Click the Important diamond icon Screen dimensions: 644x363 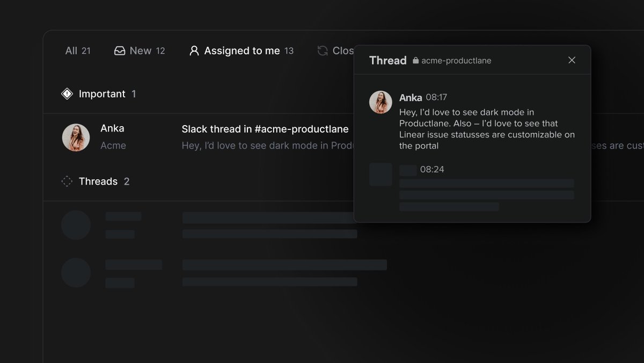67,94
